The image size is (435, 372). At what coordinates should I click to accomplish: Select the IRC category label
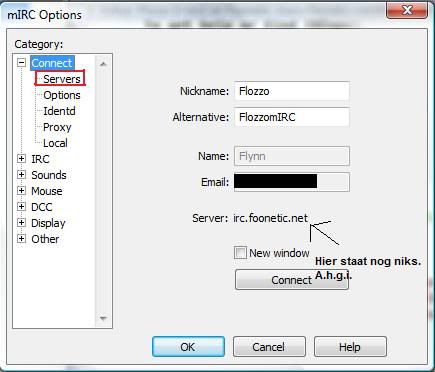click(x=40, y=159)
